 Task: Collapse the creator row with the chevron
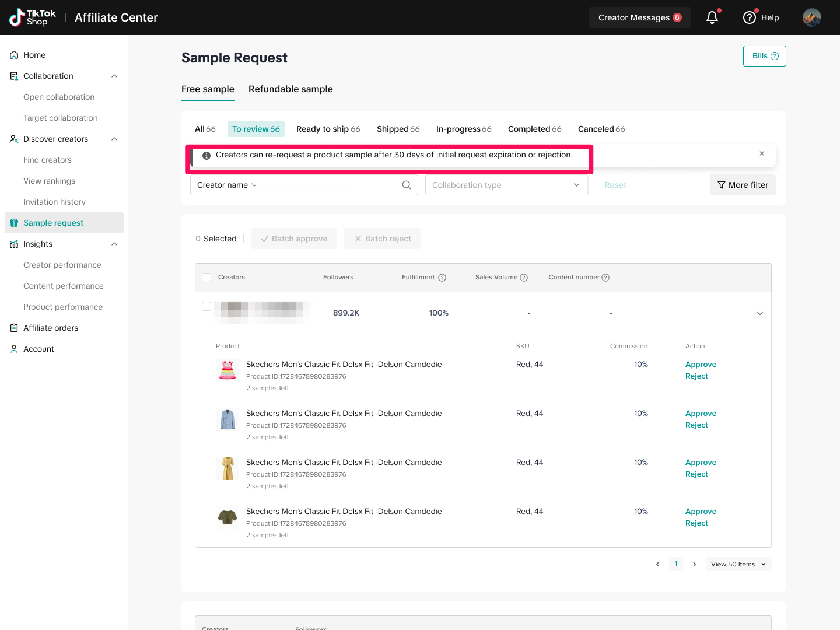[x=760, y=313]
